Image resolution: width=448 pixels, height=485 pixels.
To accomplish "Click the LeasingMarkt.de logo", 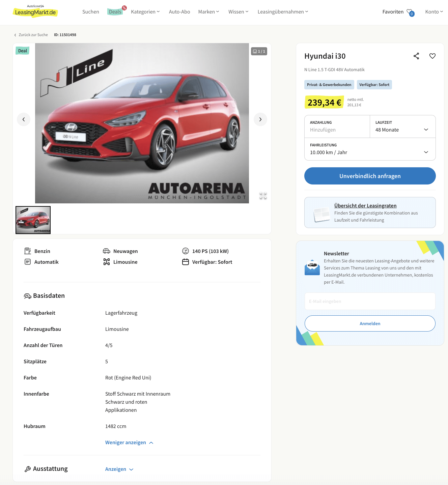I will (x=35, y=11).
